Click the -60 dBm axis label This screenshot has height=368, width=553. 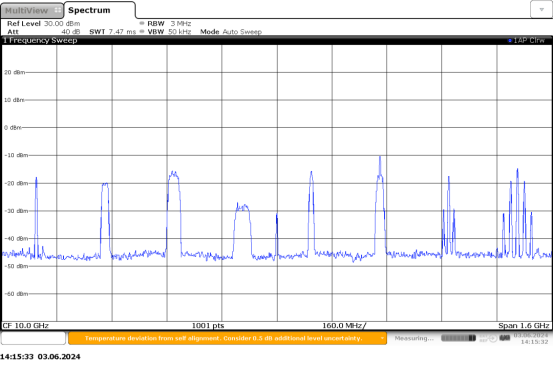tap(16, 294)
